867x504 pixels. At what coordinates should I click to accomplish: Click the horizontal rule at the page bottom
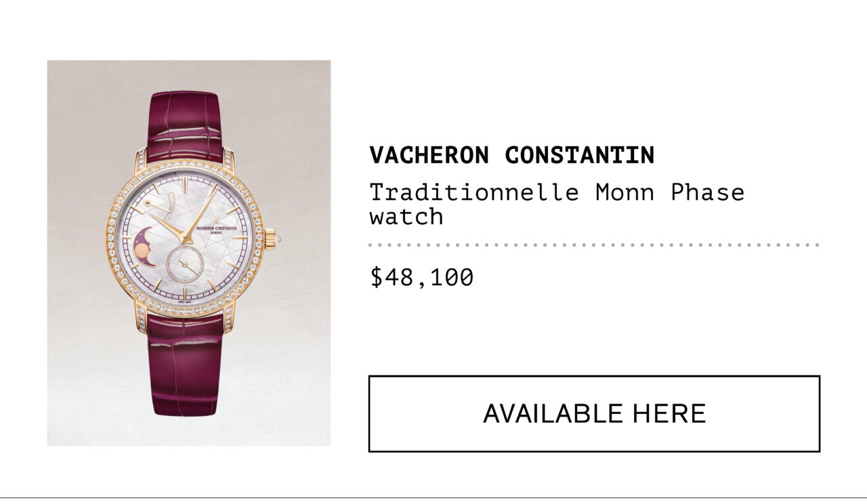coord(433,498)
